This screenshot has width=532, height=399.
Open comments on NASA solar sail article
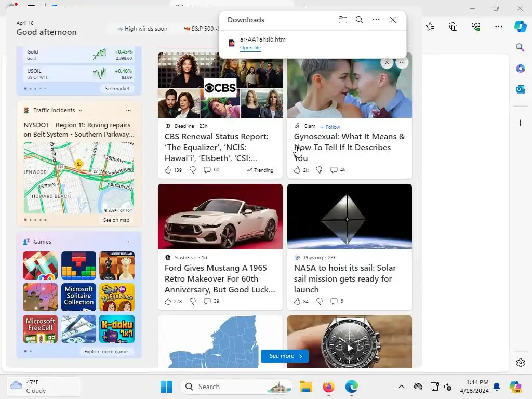coord(334,301)
